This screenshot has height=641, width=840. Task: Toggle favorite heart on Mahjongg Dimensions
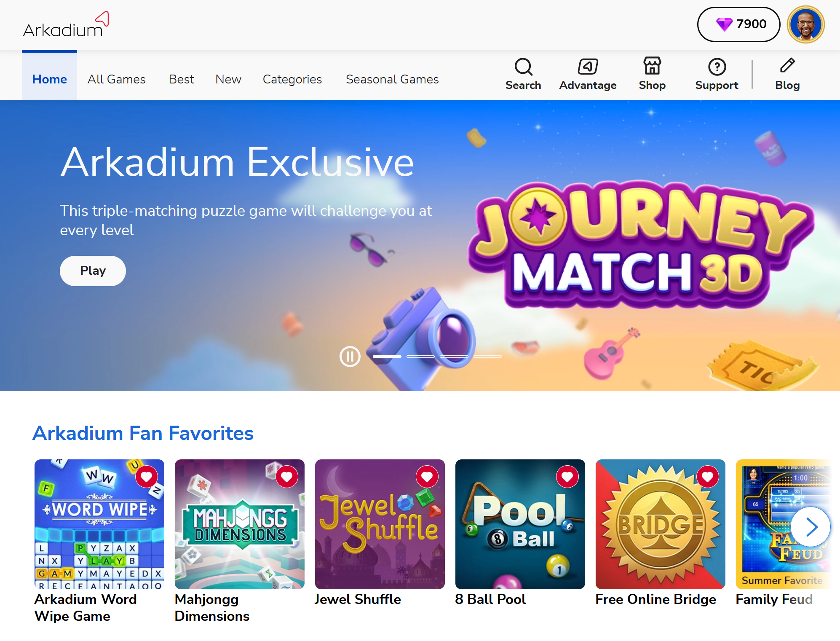tap(287, 477)
